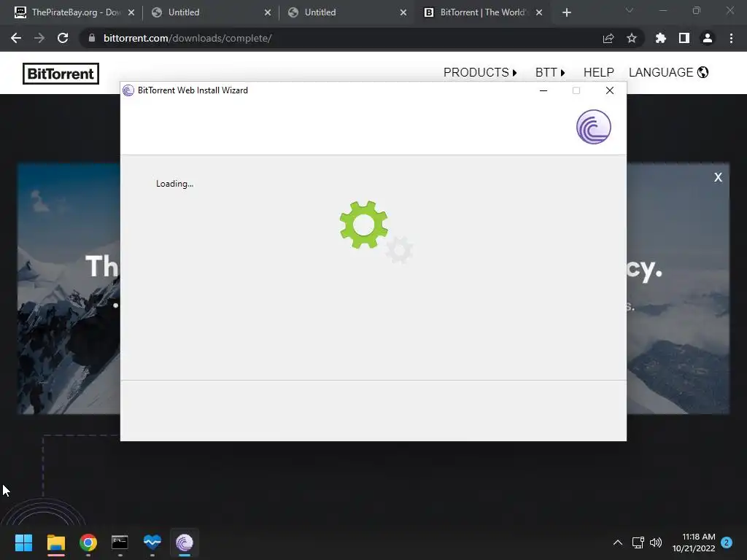Open the volume tray icon

pyautogui.click(x=656, y=542)
